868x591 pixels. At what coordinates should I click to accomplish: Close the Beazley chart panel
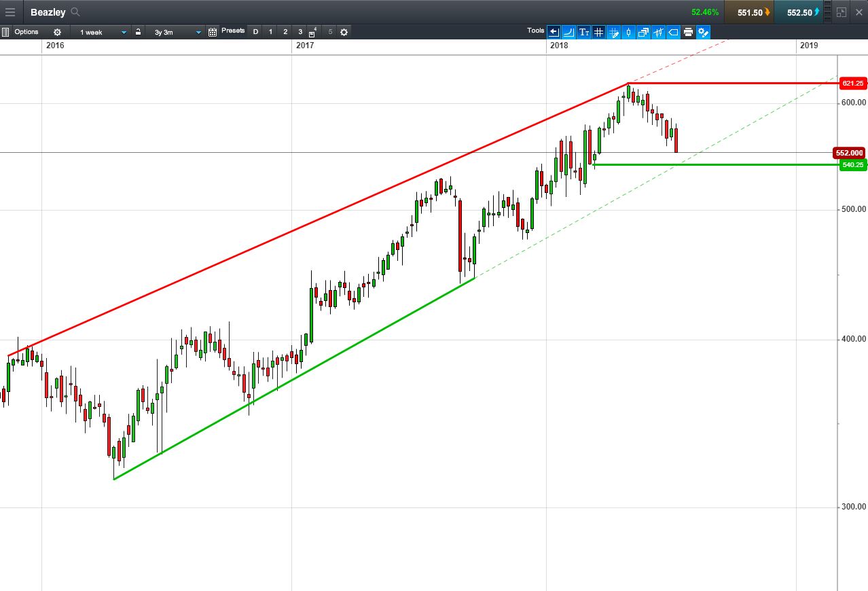click(x=859, y=12)
